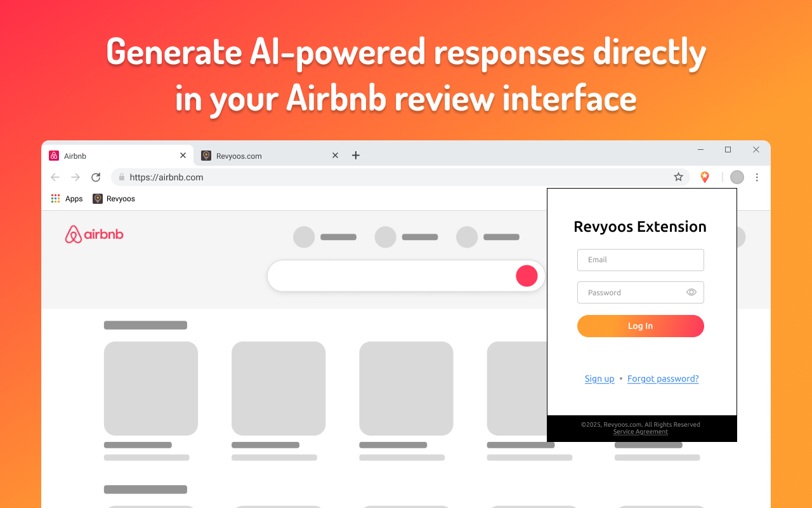Click the first circle category in Airbnb header
This screenshot has width=812, height=508.
(304, 237)
